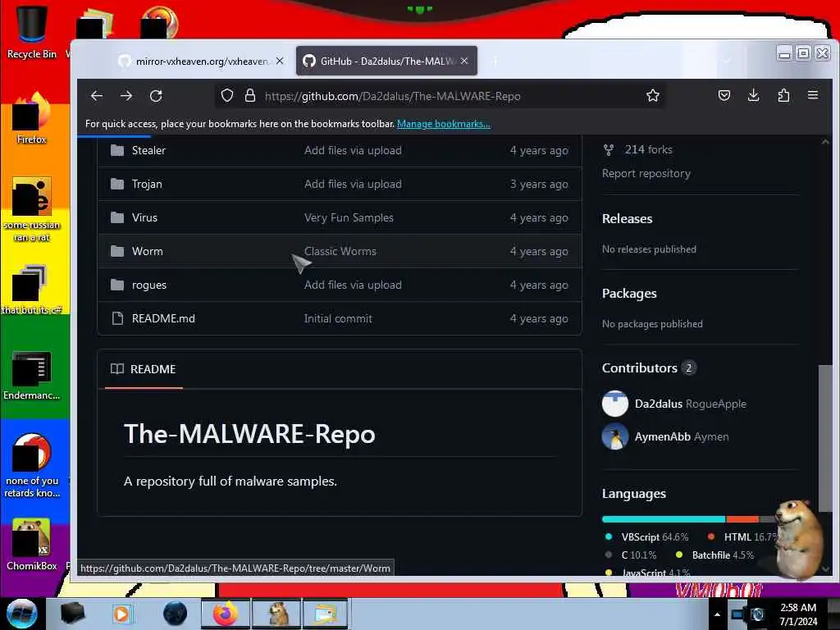The width and height of the screenshot is (840, 630).
Task: Select the GitHub Da2dalus tab
Action: [x=387, y=61]
